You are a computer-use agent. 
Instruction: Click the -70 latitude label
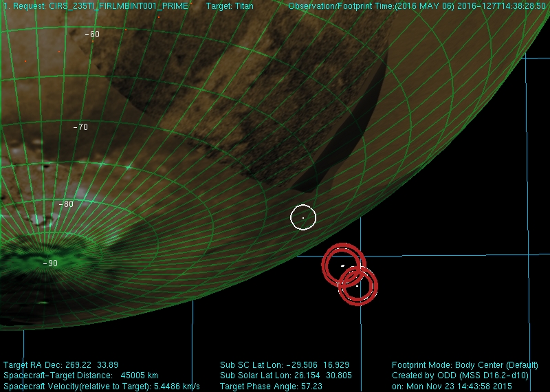point(80,127)
